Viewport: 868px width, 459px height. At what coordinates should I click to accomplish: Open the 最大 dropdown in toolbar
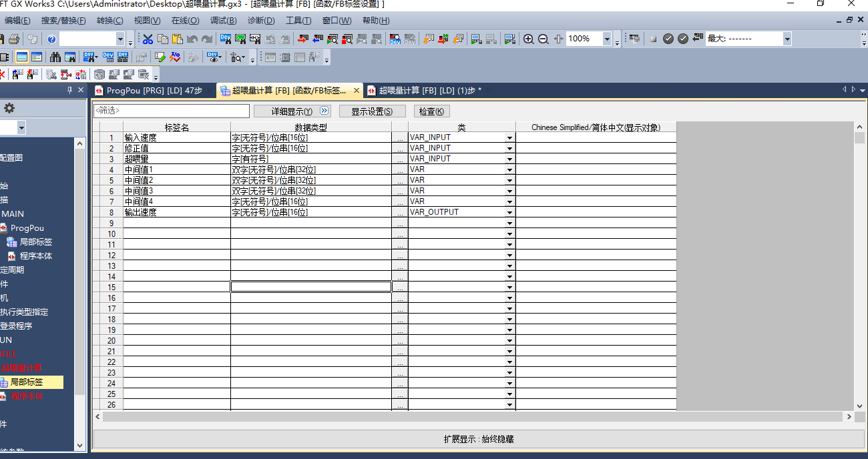click(x=787, y=39)
